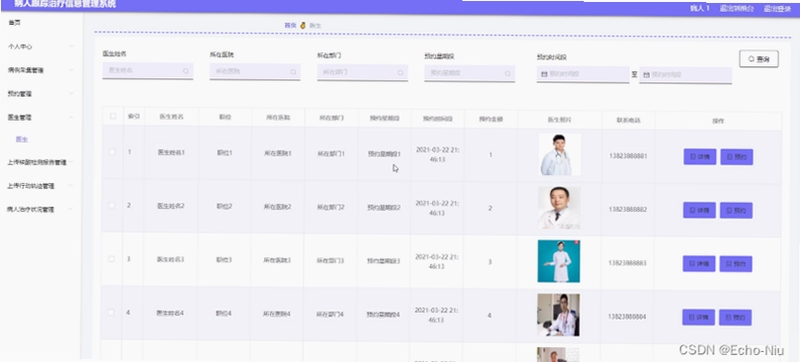Click the 职位 column header
The height and width of the screenshot is (362, 800).
pos(225,117)
